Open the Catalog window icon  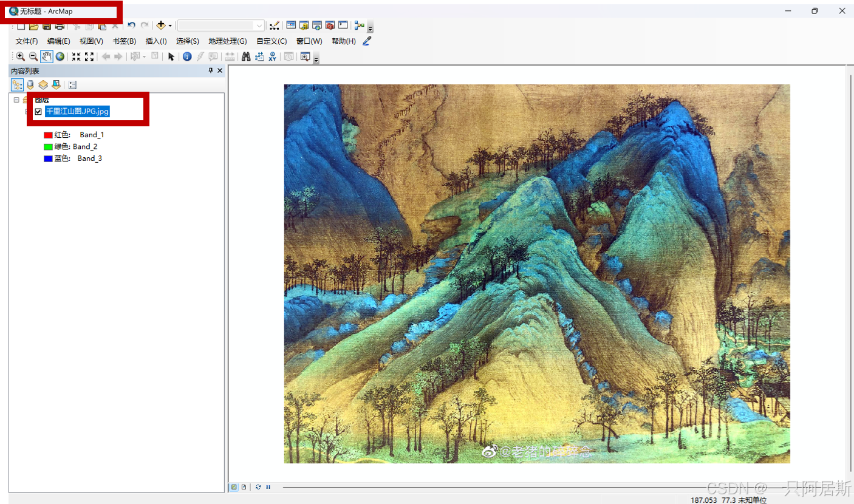(304, 26)
